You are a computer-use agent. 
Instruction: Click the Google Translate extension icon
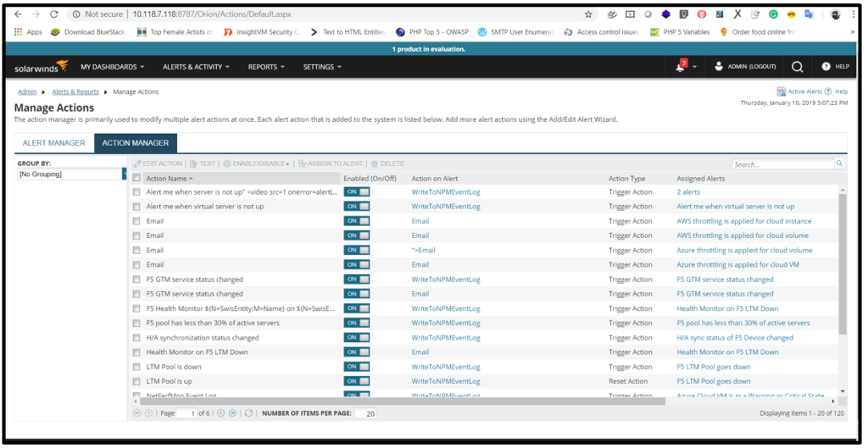[809, 14]
